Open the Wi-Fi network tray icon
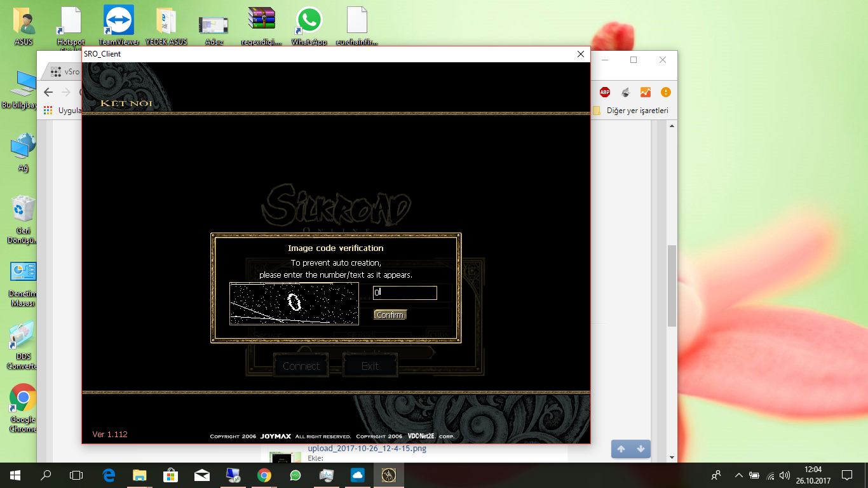The image size is (868, 488). [x=771, y=475]
